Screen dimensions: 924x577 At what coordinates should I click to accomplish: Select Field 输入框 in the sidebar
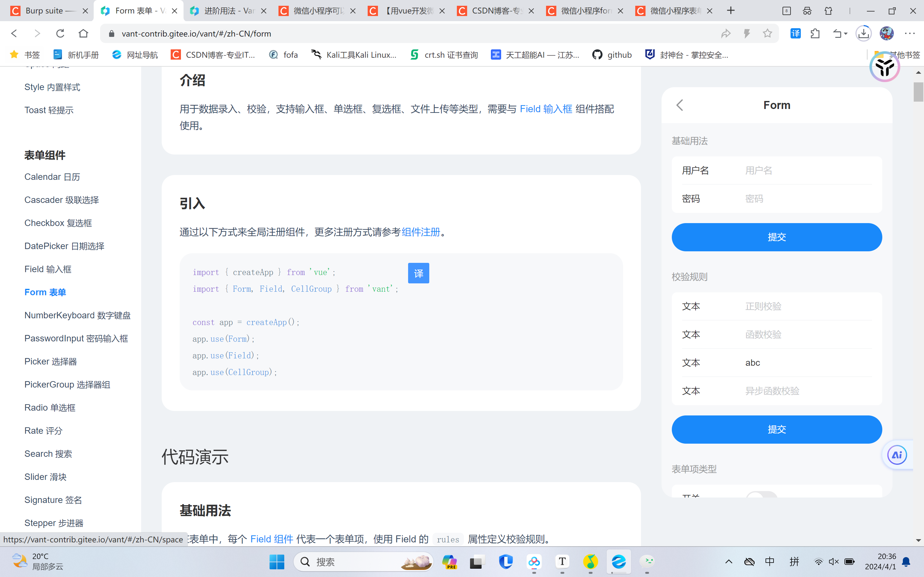point(48,269)
